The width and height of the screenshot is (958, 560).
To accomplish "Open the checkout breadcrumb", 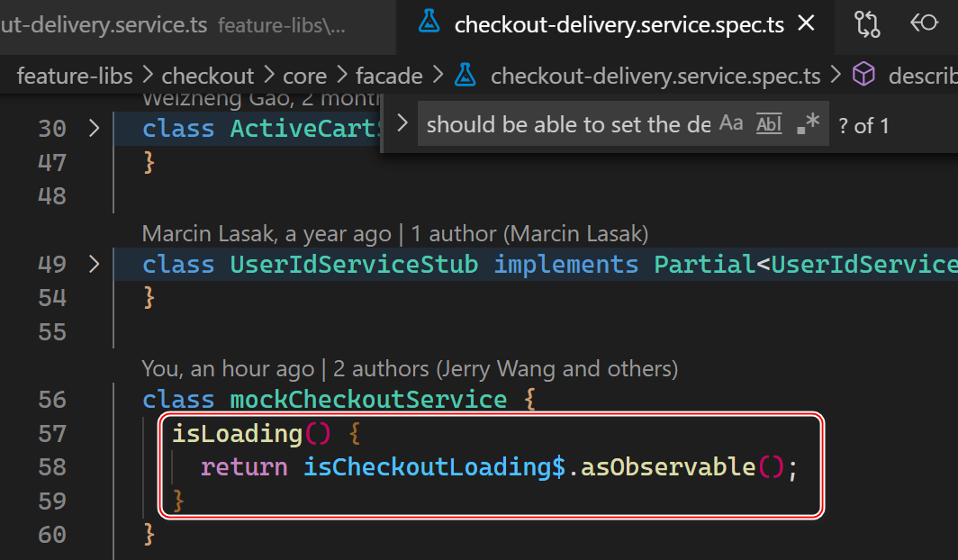I will (208, 76).
